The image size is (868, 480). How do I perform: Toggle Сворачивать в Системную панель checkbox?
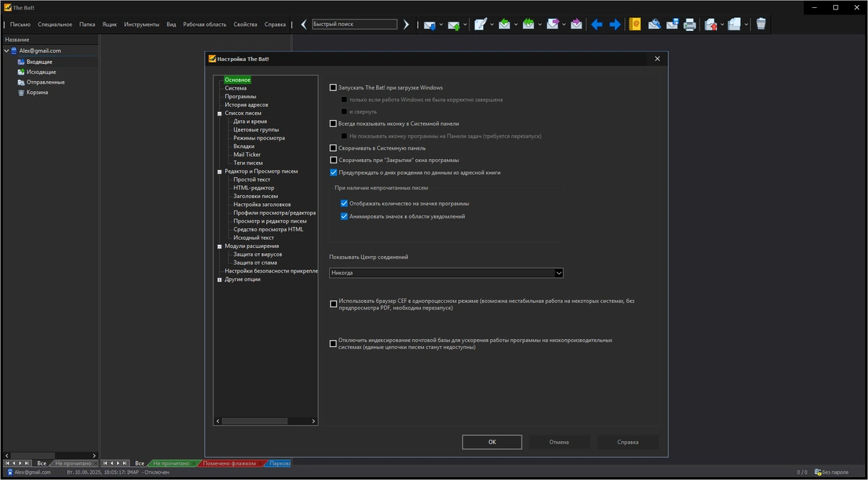[x=333, y=148]
